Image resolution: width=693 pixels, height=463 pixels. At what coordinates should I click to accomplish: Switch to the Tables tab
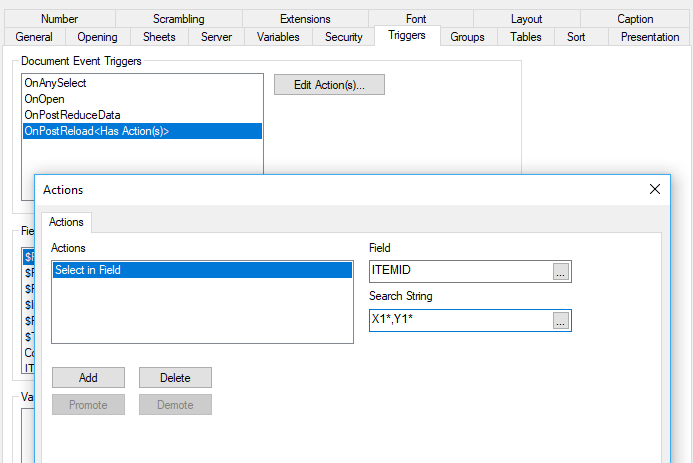pos(525,37)
